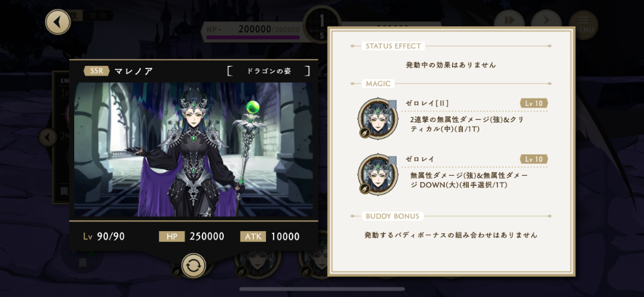Select the ゼロレイ[II] magic portrait icon
The width and height of the screenshot is (644, 297).
point(378,119)
